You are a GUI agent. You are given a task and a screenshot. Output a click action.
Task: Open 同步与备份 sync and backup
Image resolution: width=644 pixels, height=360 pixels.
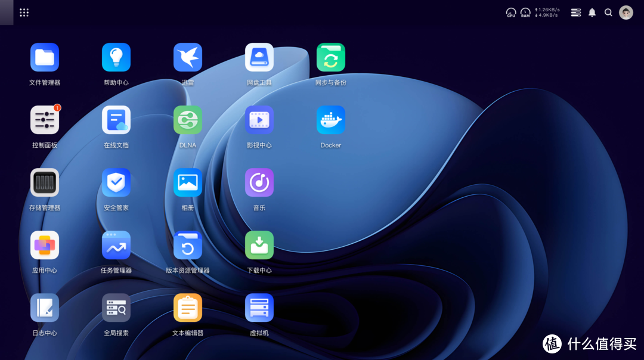pyautogui.click(x=330, y=57)
